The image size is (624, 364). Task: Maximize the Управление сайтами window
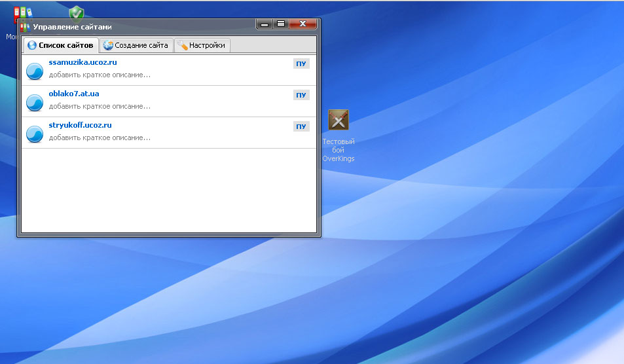pos(281,24)
